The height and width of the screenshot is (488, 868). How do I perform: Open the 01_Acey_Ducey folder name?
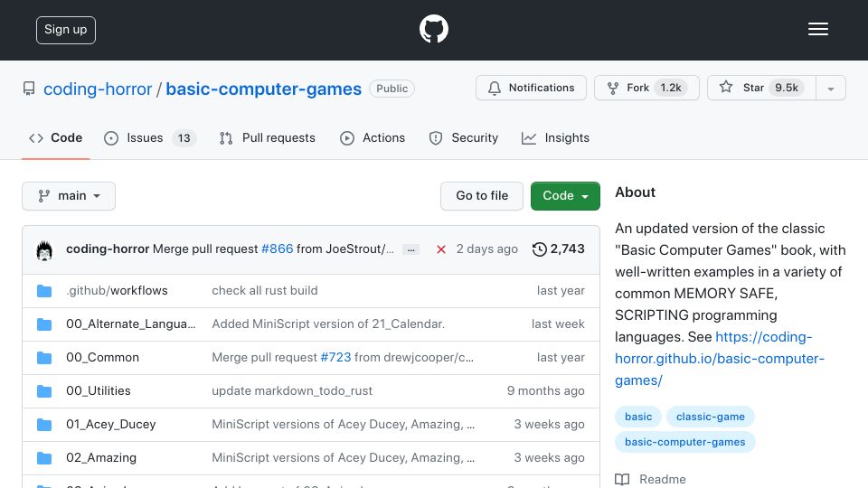click(x=110, y=425)
